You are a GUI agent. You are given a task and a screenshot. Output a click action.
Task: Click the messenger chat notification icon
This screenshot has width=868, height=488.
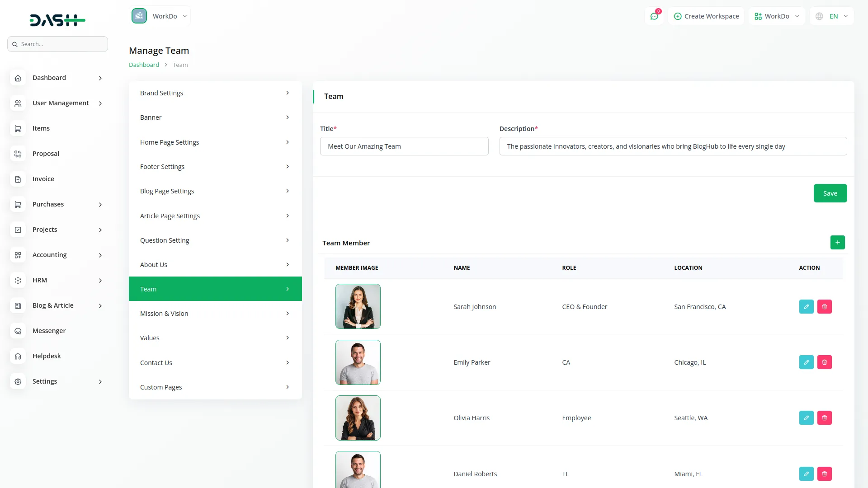tap(654, 16)
